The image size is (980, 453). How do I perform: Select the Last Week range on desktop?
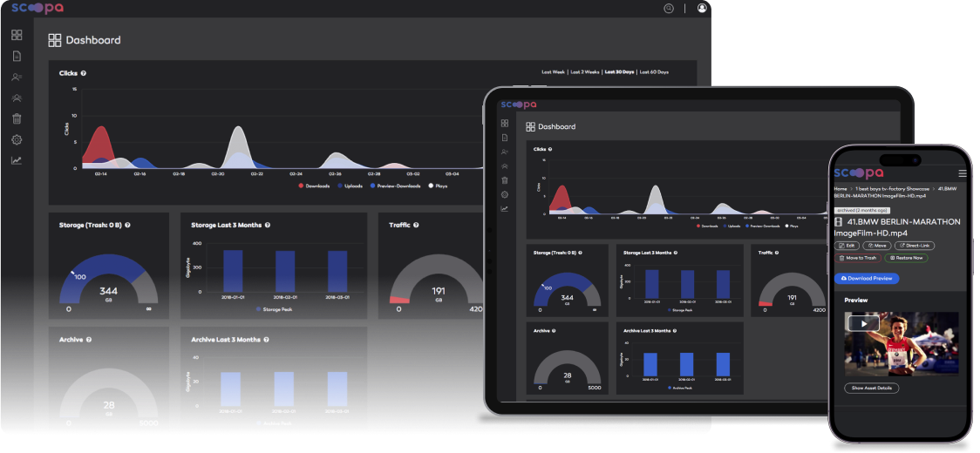(x=553, y=71)
